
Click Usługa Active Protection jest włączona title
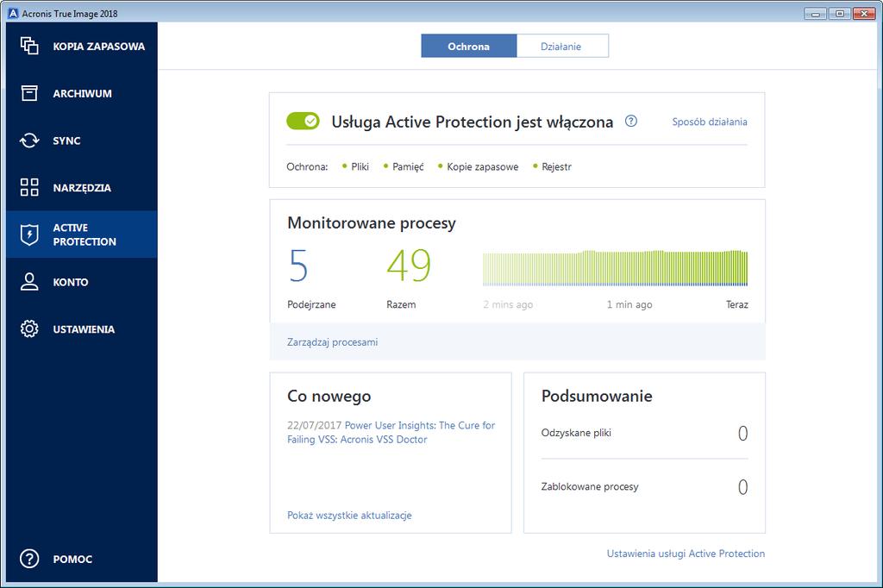click(472, 122)
